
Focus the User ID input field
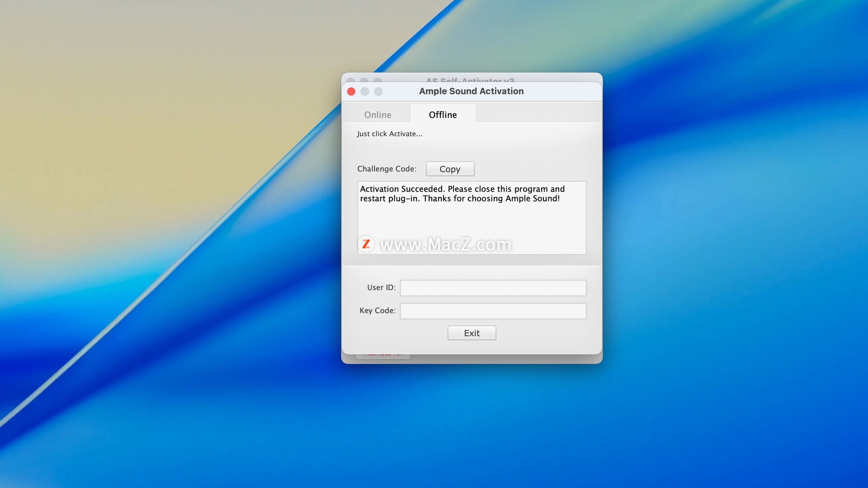pos(493,288)
